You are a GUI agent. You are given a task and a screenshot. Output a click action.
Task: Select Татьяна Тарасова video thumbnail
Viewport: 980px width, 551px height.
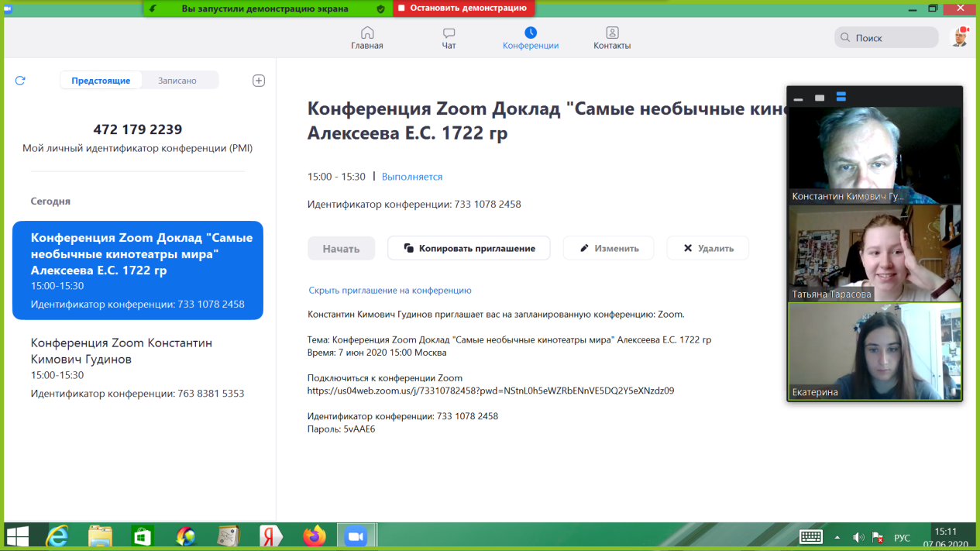point(875,253)
